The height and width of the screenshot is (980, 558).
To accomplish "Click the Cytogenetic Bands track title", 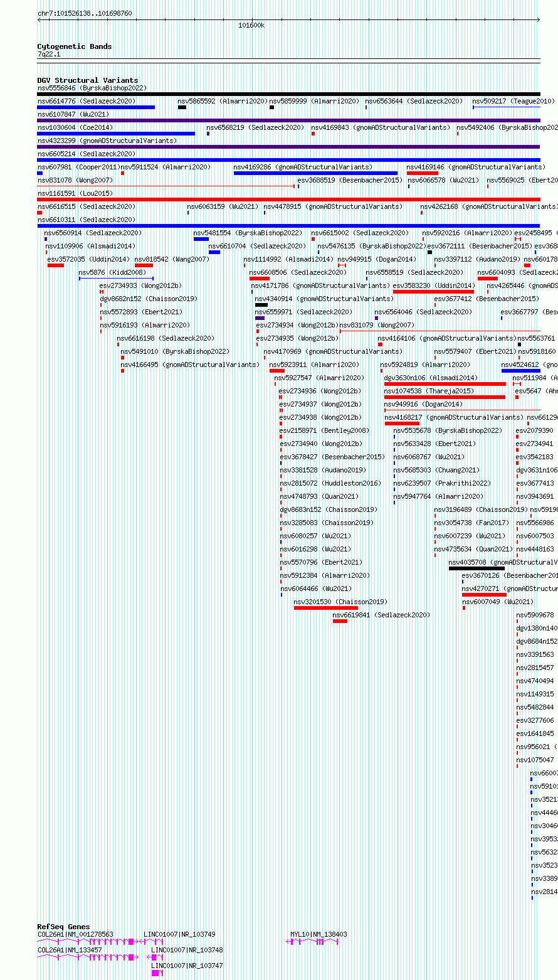I will (74, 46).
